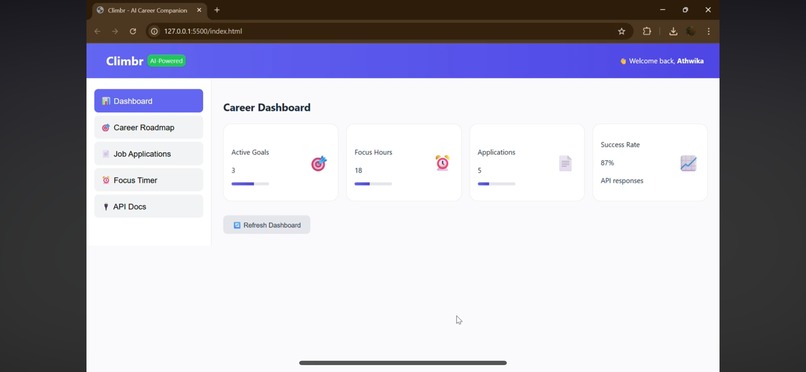This screenshot has width=806, height=372.
Task: Open Career Roadmap in the sidebar
Action: tap(149, 127)
